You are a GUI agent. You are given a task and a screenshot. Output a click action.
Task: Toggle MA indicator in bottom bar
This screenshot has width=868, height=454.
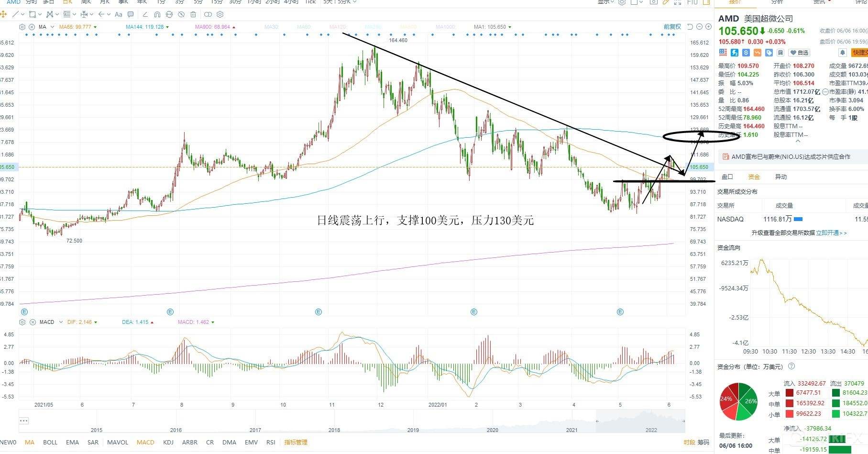30,442
